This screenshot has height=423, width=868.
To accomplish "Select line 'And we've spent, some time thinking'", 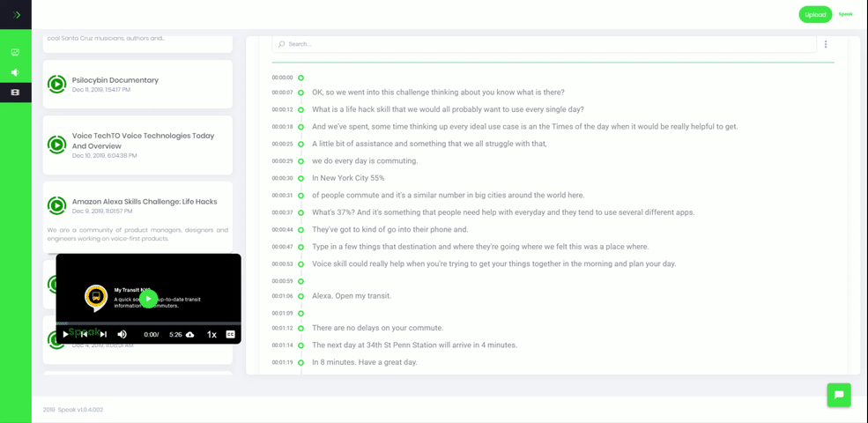I will point(525,127).
